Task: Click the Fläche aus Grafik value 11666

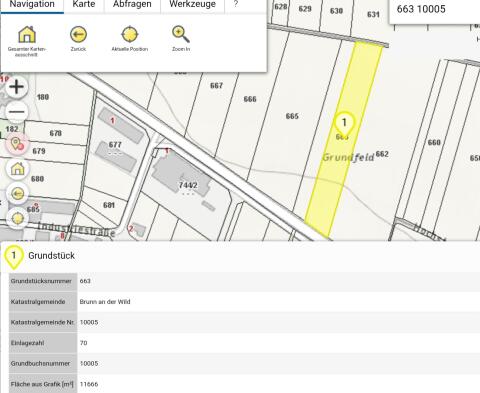Action: 89,384
